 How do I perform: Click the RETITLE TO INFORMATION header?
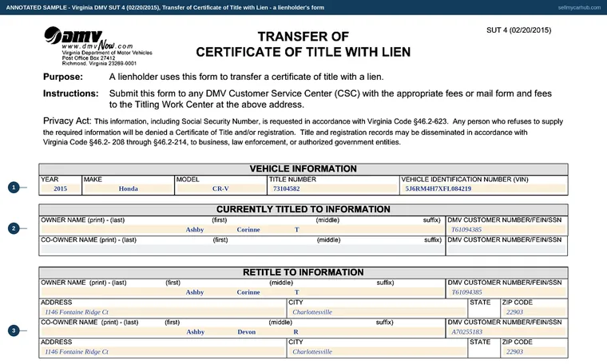[303, 272]
